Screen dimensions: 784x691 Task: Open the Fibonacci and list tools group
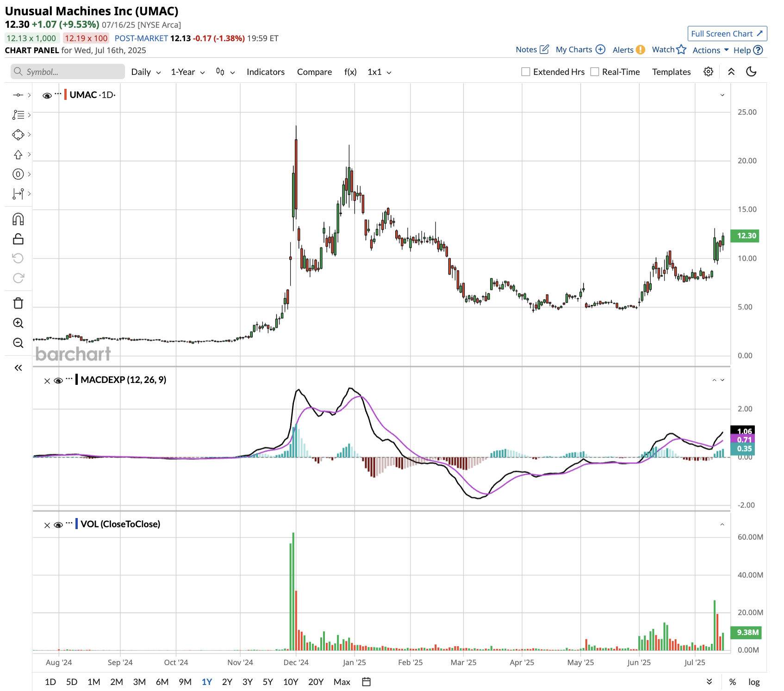pyautogui.click(x=18, y=115)
